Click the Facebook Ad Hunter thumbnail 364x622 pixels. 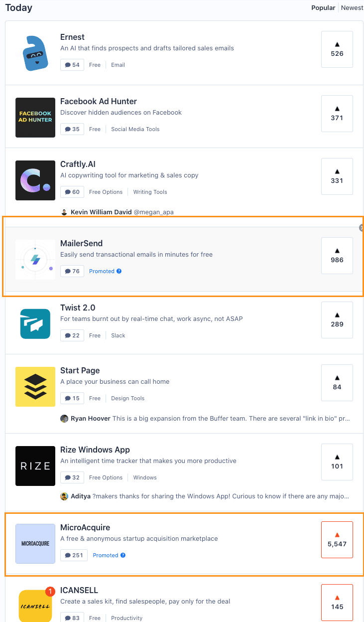coord(35,118)
